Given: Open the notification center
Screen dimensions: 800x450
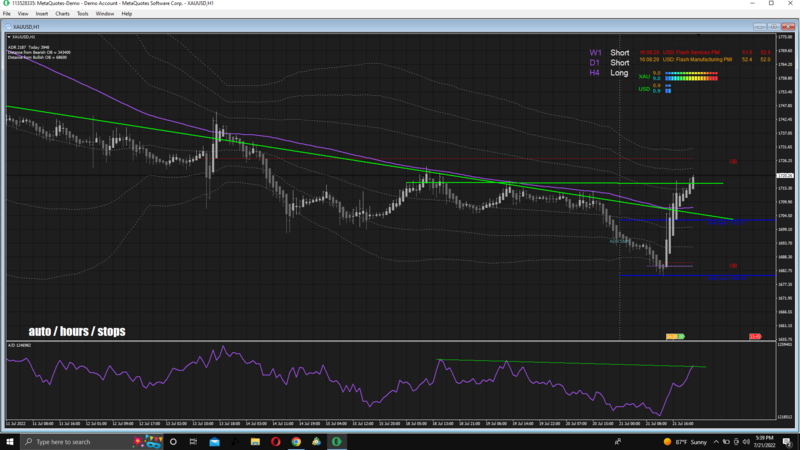Looking at the screenshot, I should click(787, 442).
